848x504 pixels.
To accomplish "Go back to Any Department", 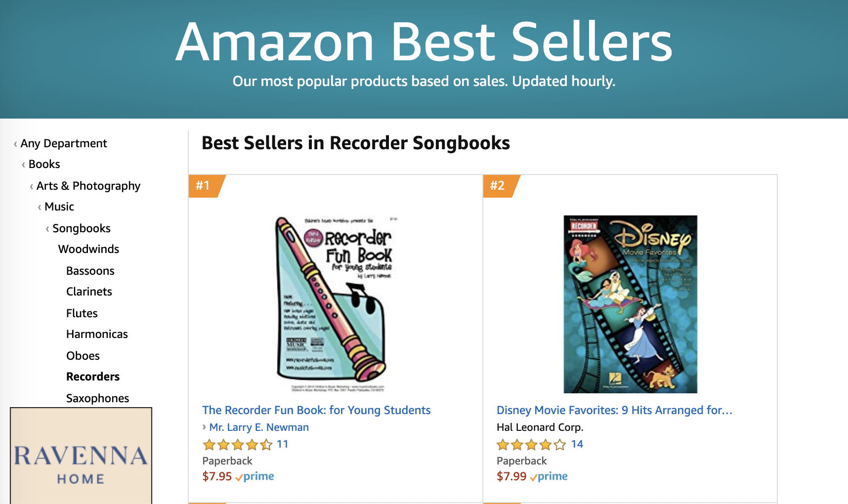I will 64,143.
